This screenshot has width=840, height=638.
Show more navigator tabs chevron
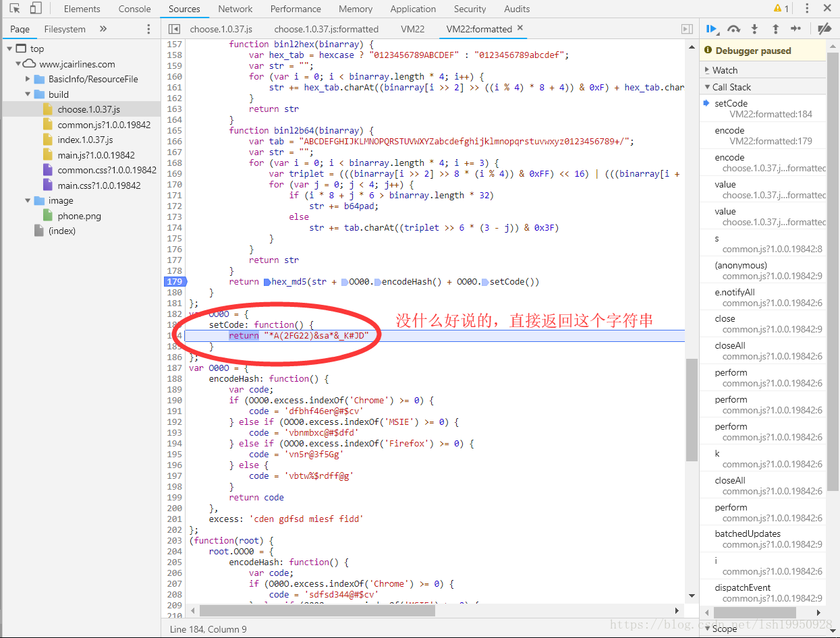[103, 29]
